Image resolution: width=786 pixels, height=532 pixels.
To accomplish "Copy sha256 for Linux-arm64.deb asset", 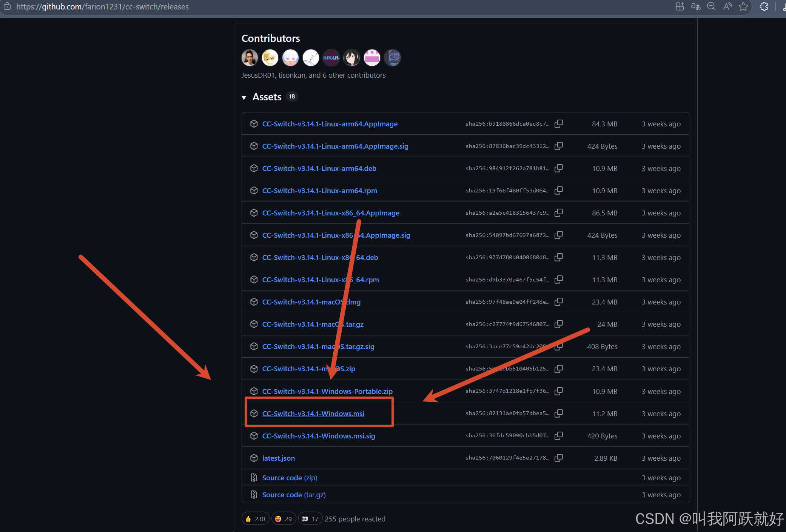I will coord(559,168).
